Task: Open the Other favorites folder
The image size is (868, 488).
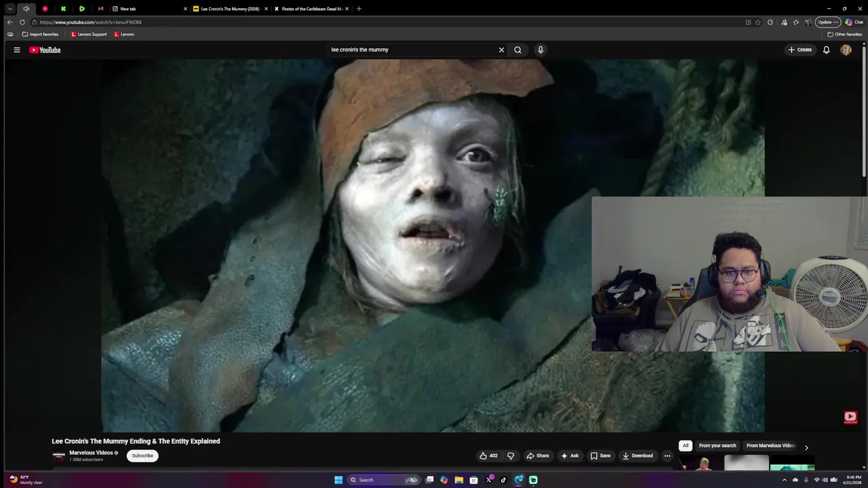Action: pyautogui.click(x=845, y=34)
